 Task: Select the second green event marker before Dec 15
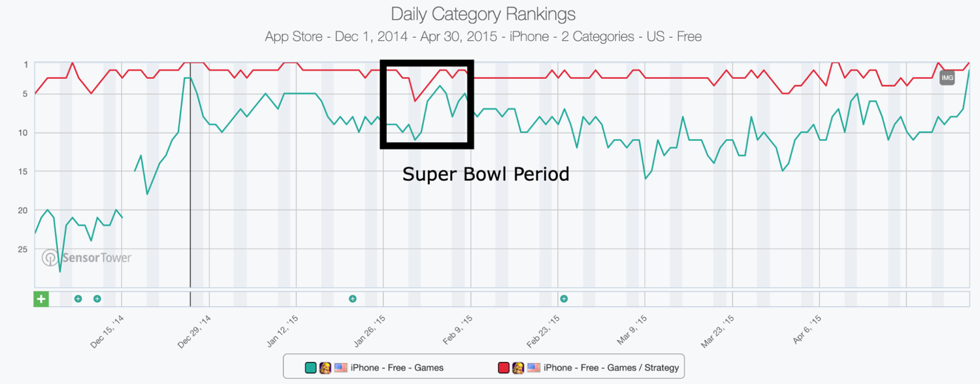[x=97, y=299]
